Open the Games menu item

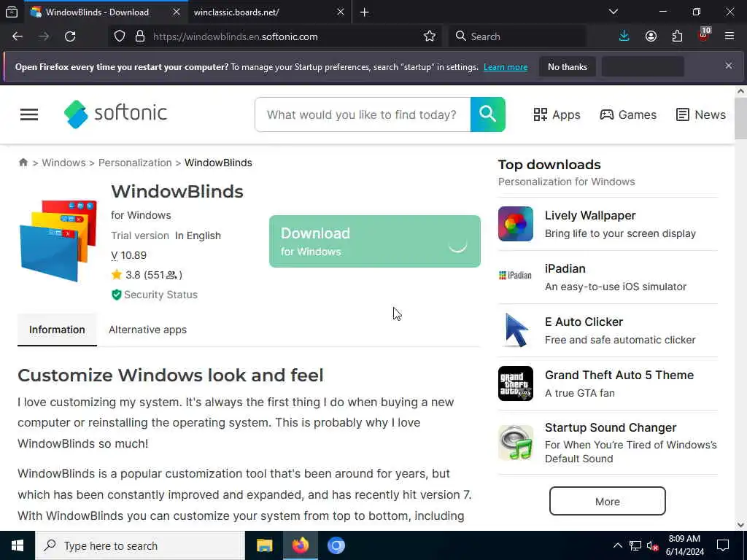tap(628, 114)
